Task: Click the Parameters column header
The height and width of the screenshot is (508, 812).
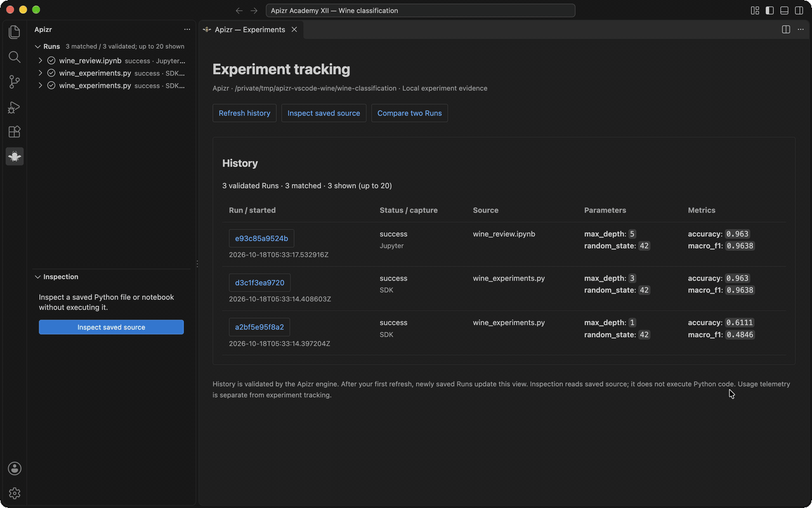Action: 605,210
